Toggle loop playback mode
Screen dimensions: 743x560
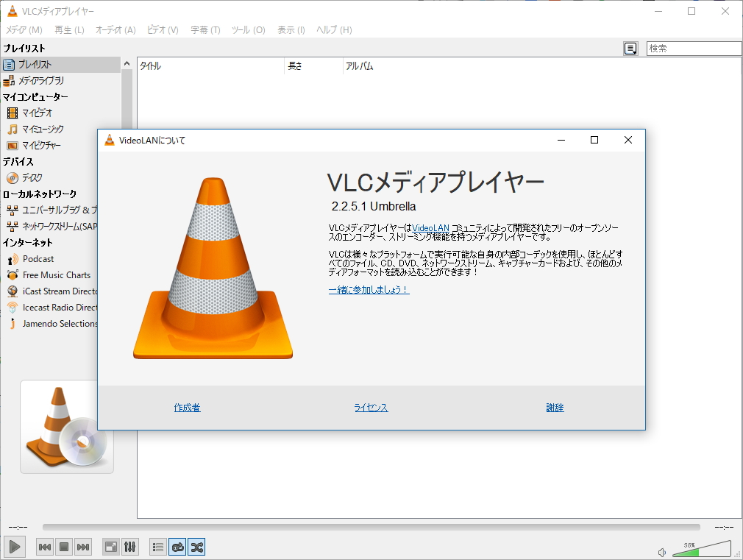177,547
